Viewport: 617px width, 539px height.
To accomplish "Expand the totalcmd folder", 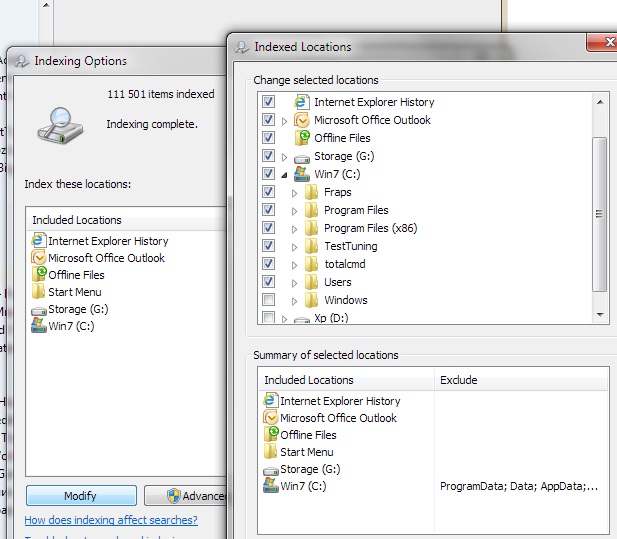I will click(x=294, y=266).
